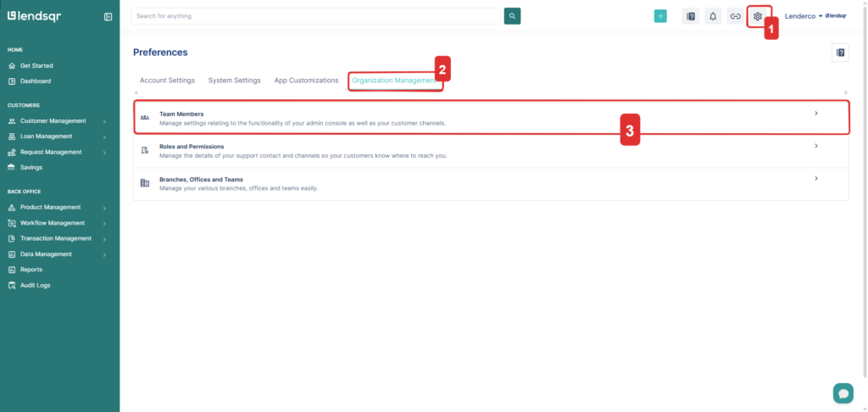
Task: Open the live chat bubble widget
Action: pyautogui.click(x=843, y=393)
